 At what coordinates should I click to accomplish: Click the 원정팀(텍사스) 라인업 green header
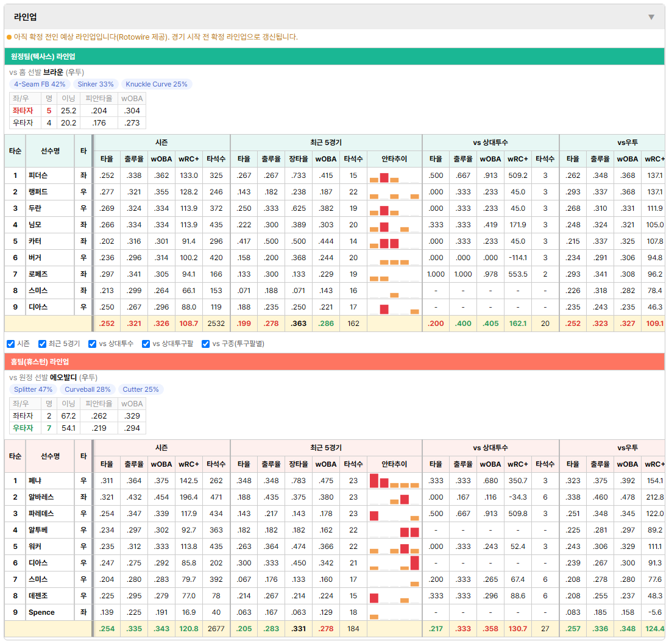tap(334, 56)
